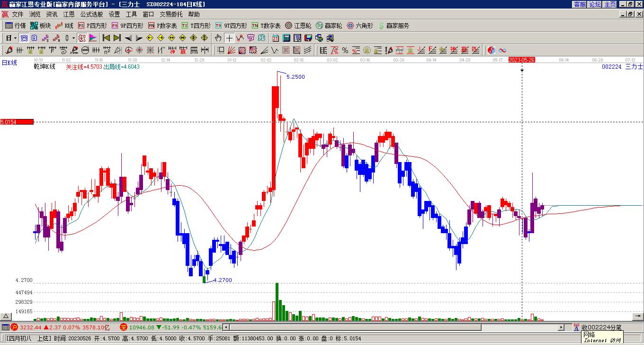This screenshot has height=345, width=644.
Task: Click the blue-red infinity loop icon
Action: pos(502,50)
